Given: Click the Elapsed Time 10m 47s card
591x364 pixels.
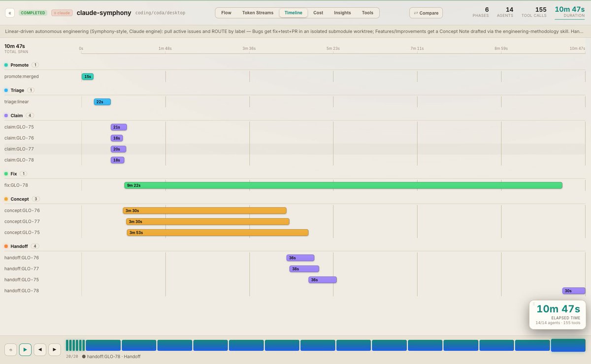Looking at the screenshot, I should point(558,315).
